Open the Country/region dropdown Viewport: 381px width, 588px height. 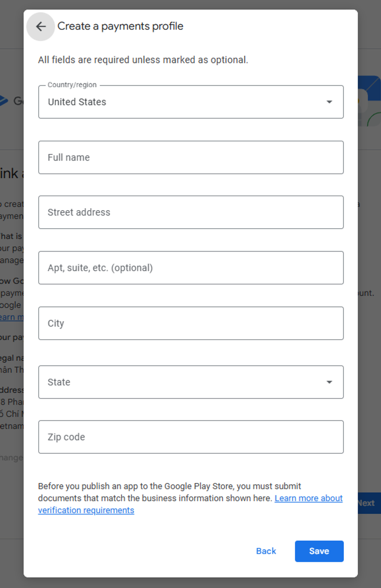[190, 101]
